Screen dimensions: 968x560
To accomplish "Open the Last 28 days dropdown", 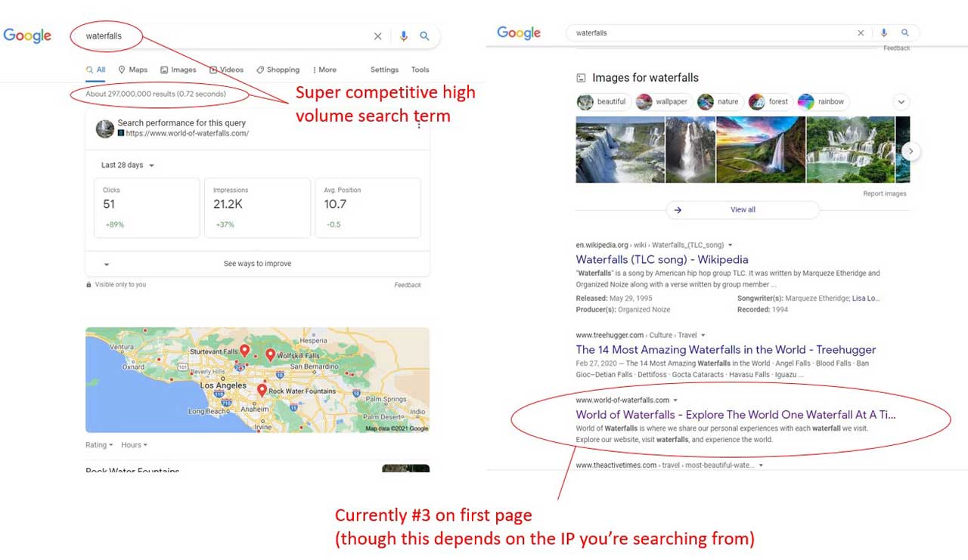I will coord(128,166).
